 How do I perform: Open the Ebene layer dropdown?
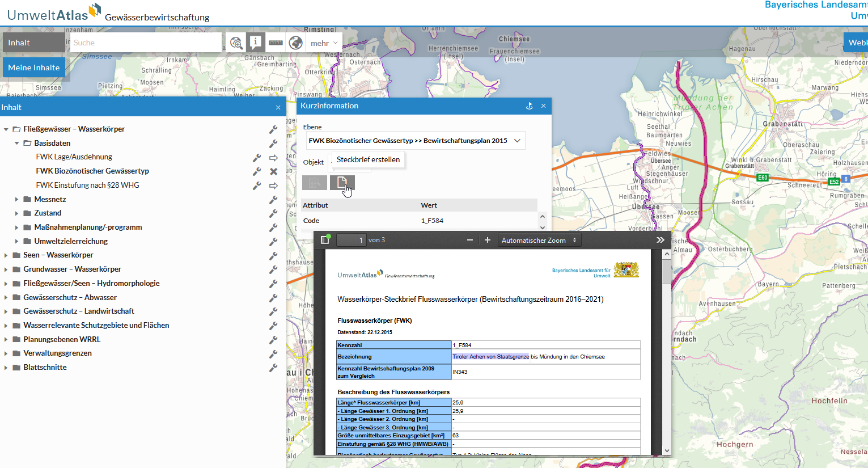click(414, 141)
